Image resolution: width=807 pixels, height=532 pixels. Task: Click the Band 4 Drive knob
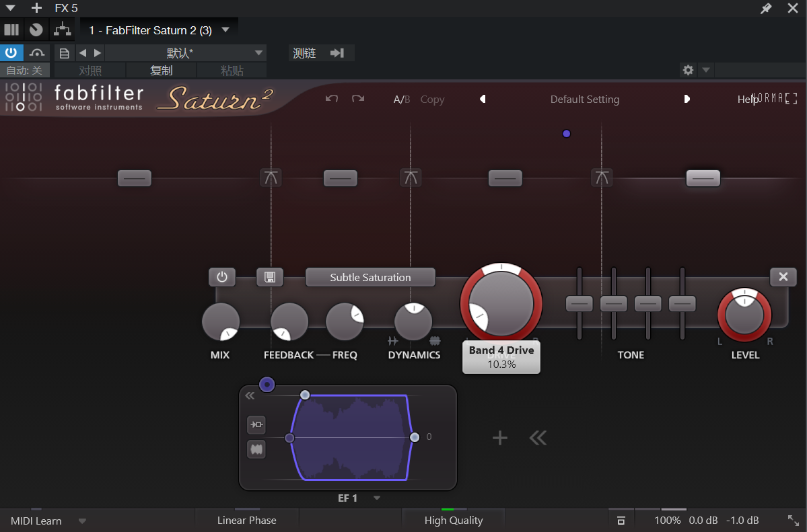point(501,303)
